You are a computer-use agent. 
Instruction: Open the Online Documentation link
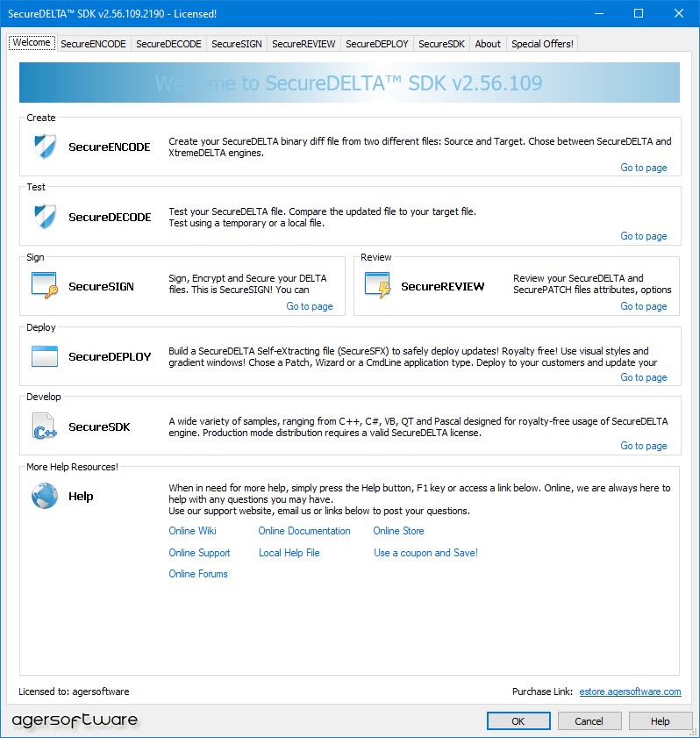(x=304, y=530)
